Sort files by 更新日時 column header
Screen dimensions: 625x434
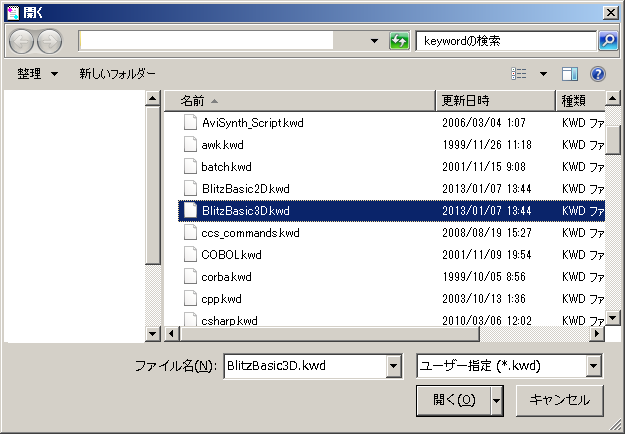click(495, 101)
